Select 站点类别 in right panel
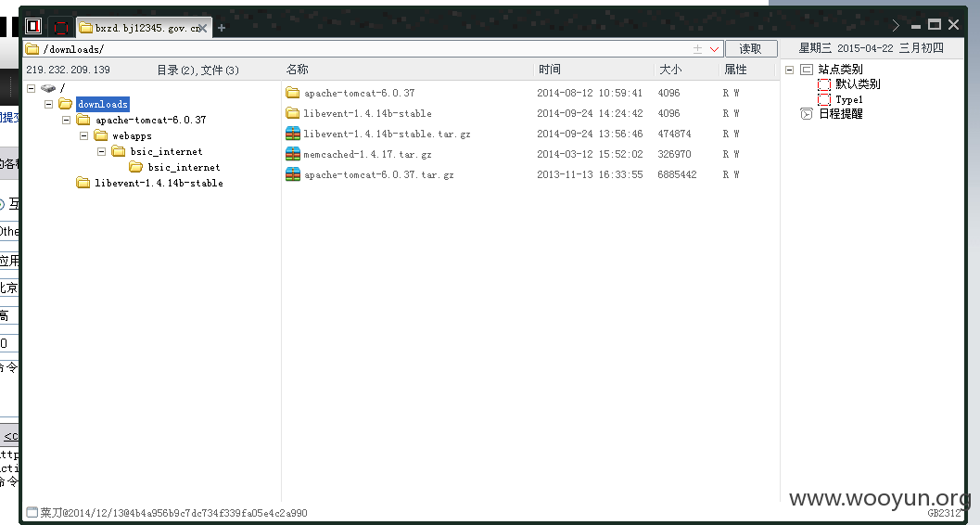This screenshot has height=525, width=980. coord(840,70)
